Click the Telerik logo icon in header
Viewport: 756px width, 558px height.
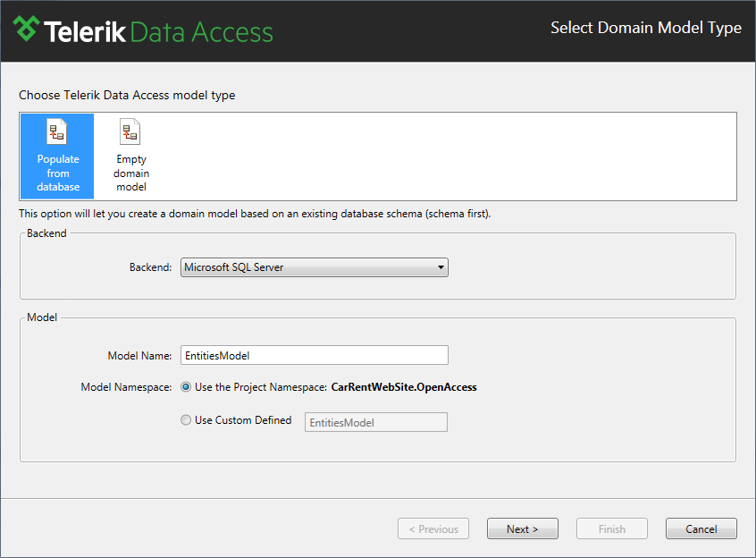pyautogui.click(x=26, y=29)
